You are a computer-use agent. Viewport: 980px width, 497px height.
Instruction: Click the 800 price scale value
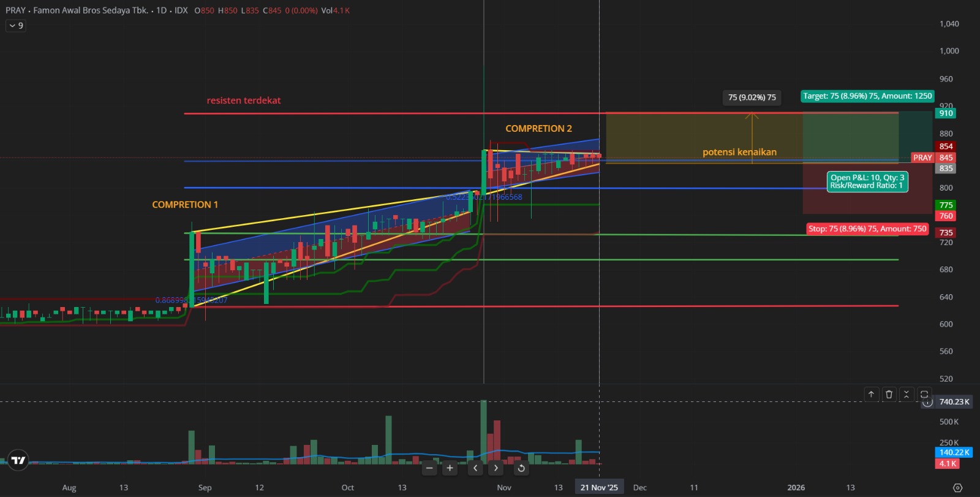(x=946, y=188)
